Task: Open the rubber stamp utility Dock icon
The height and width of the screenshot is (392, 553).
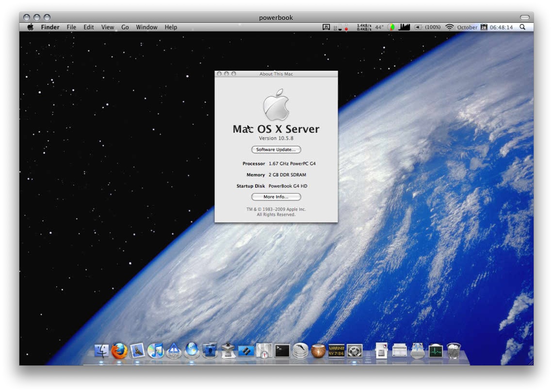Action: point(228,351)
